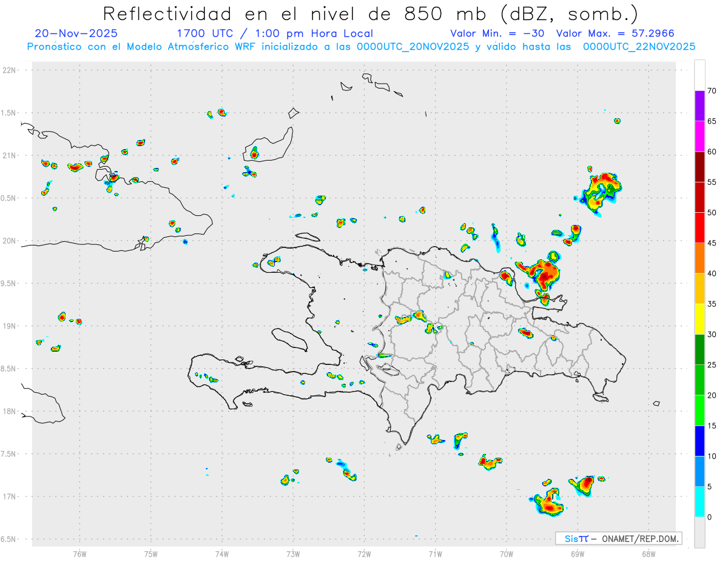Click the 'Valor Min. = -30' text
Image resolution: width=728 pixels, height=562 pixels.
[x=497, y=33]
